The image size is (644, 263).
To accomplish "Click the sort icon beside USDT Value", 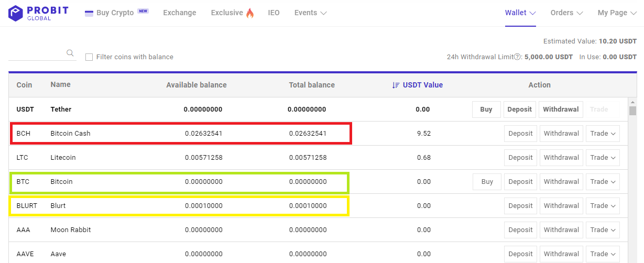I will (396, 85).
